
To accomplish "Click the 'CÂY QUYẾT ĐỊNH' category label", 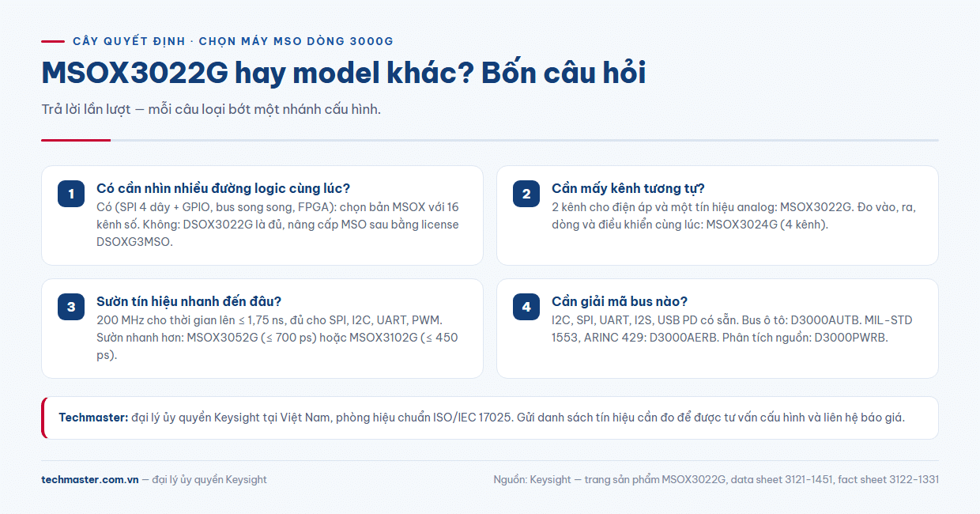I will click(129, 41).
